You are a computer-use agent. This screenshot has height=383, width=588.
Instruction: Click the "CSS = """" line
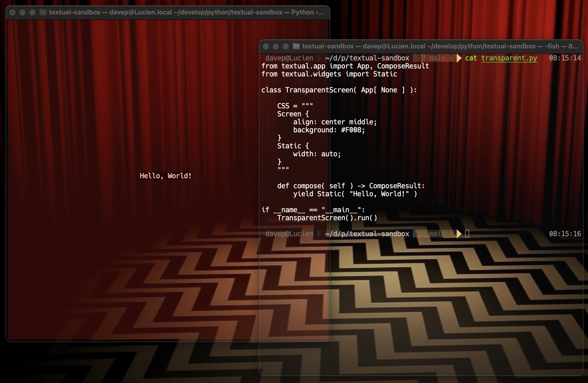click(295, 106)
